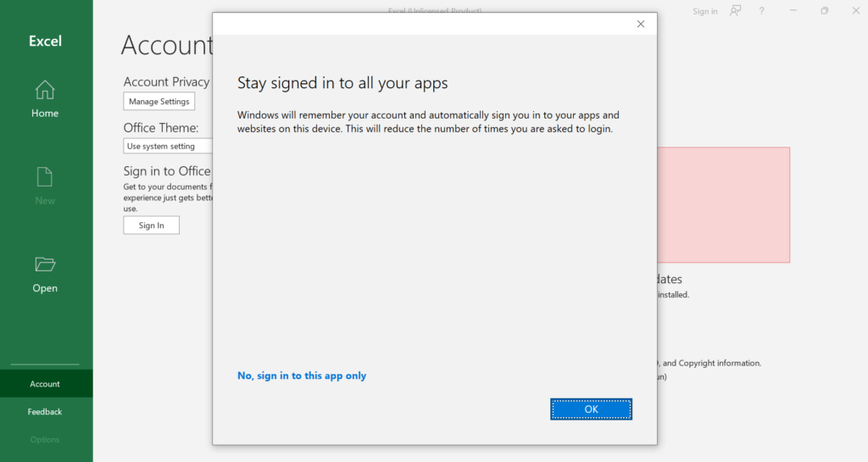Open Help question mark icon
Viewport: 868px width, 462px height.
762,10
